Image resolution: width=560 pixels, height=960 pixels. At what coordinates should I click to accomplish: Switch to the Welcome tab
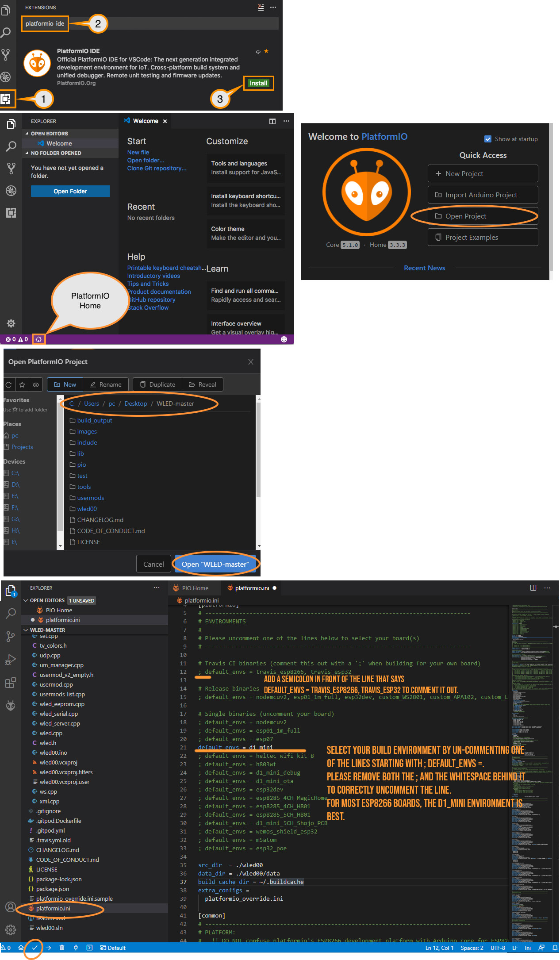pos(146,121)
